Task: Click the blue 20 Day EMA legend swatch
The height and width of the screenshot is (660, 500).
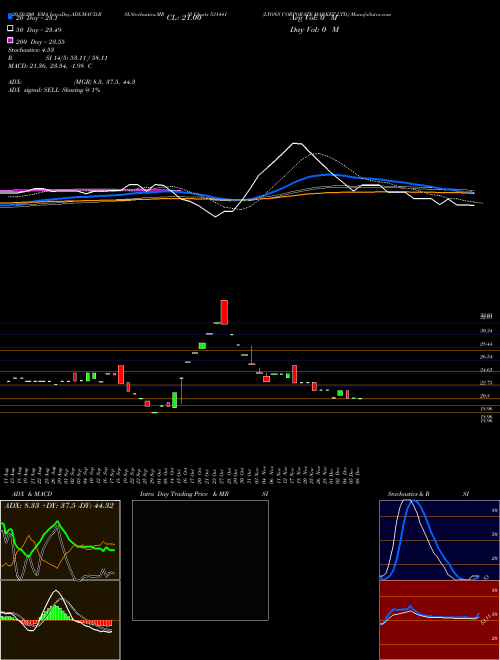Action: 10,16
